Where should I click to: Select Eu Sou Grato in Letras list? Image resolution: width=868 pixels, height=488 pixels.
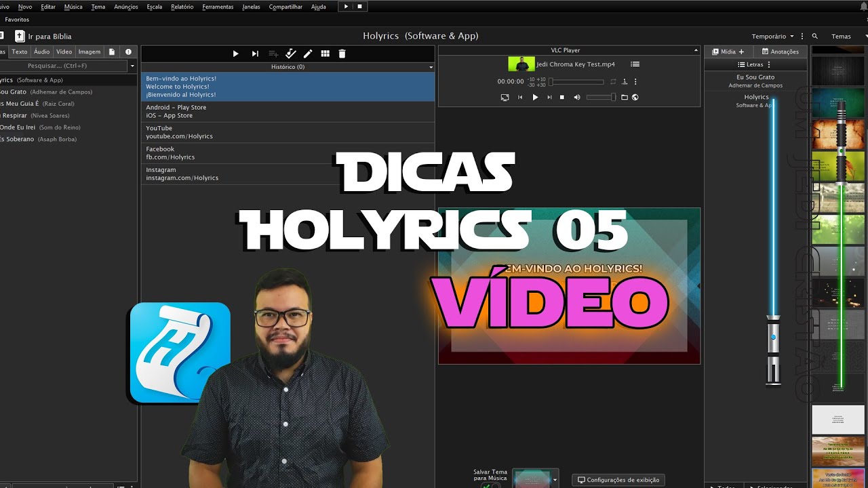tap(755, 81)
